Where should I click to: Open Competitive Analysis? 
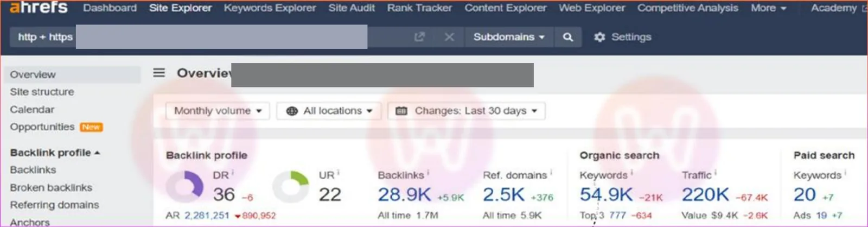(x=687, y=8)
